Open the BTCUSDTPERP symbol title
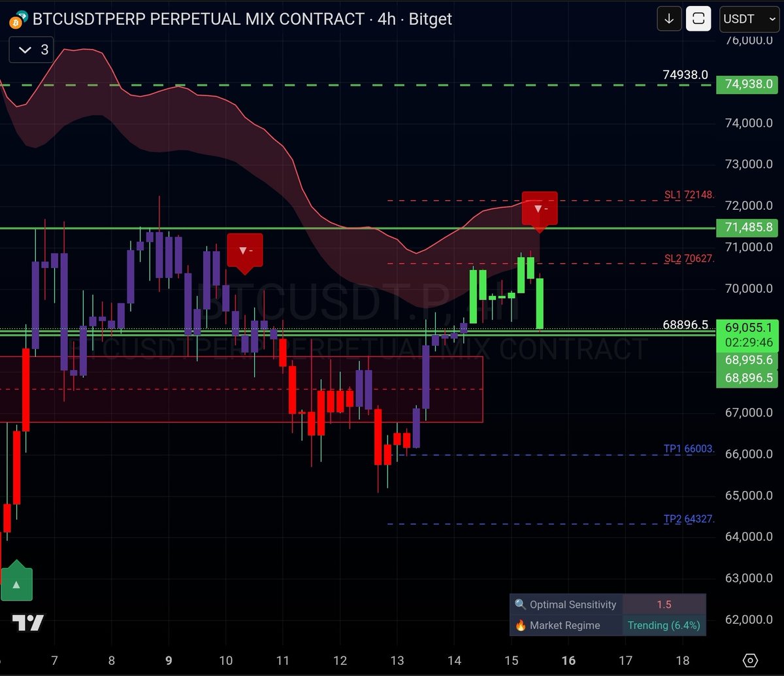This screenshot has width=784, height=676. (242, 19)
